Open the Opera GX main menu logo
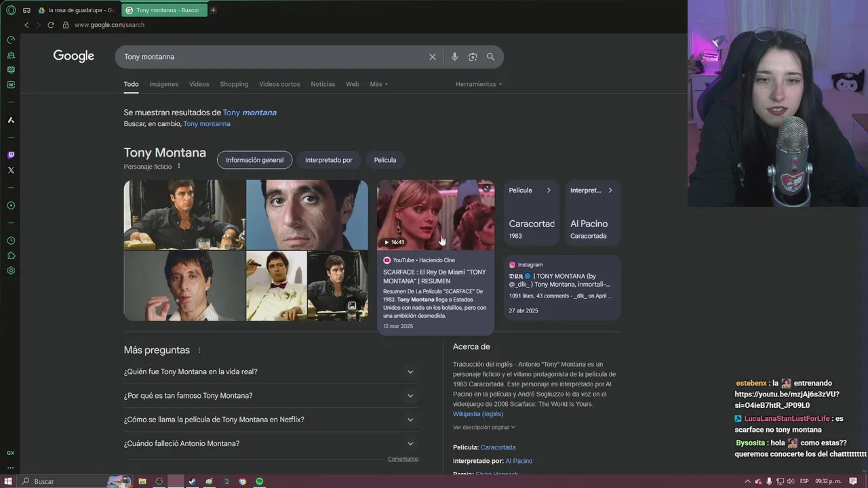 click(x=11, y=10)
